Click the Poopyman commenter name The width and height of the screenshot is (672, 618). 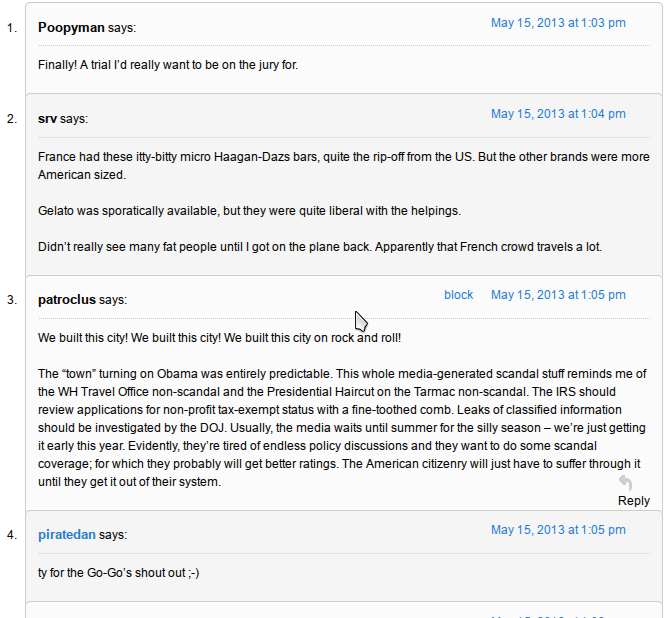pyautogui.click(x=71, y=28)
